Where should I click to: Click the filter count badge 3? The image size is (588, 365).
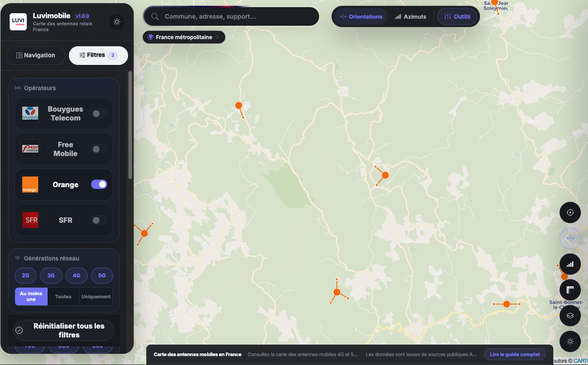tap(113, 56)
